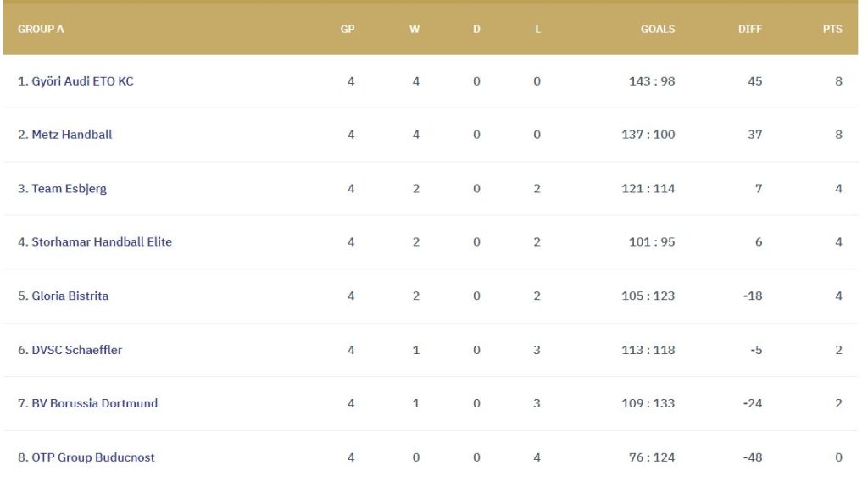Click Gloria Bistrita team link

pos(70,296)
